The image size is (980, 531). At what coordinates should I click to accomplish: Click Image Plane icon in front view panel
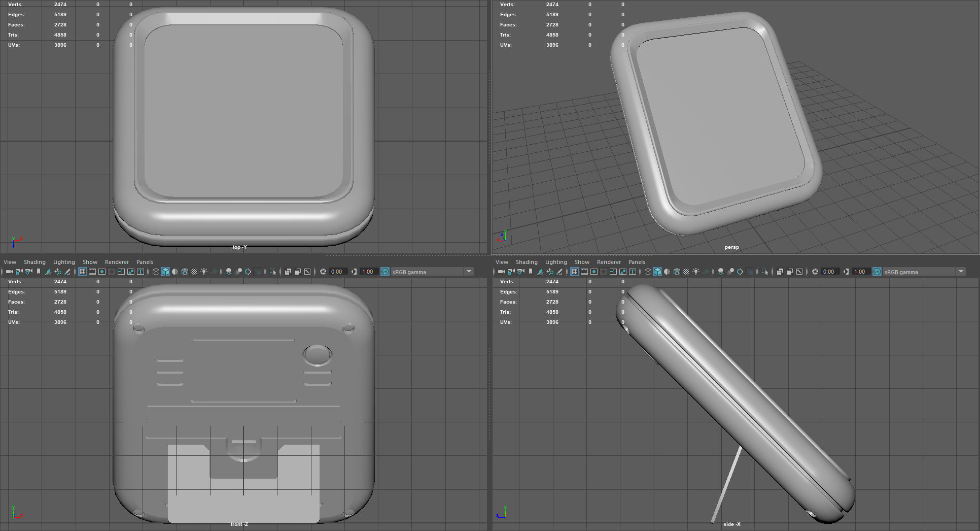pyautogui.click(x=48, y=272)
